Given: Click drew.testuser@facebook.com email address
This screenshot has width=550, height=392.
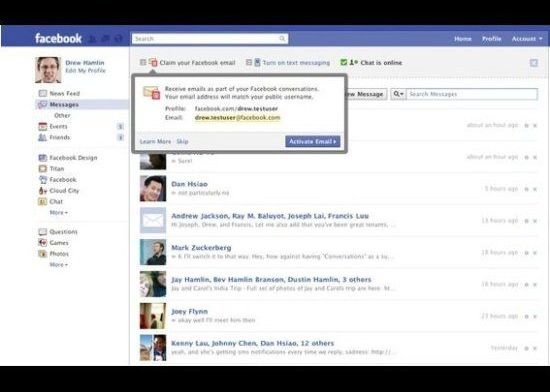Looking at the screenshot, I should coord(237,118).
